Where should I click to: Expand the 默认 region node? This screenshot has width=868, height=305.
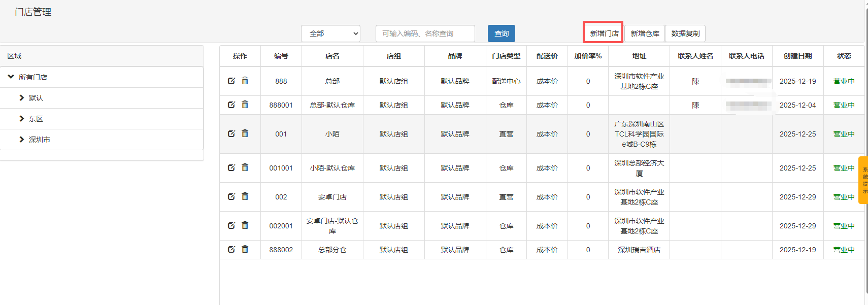[22, 98]
